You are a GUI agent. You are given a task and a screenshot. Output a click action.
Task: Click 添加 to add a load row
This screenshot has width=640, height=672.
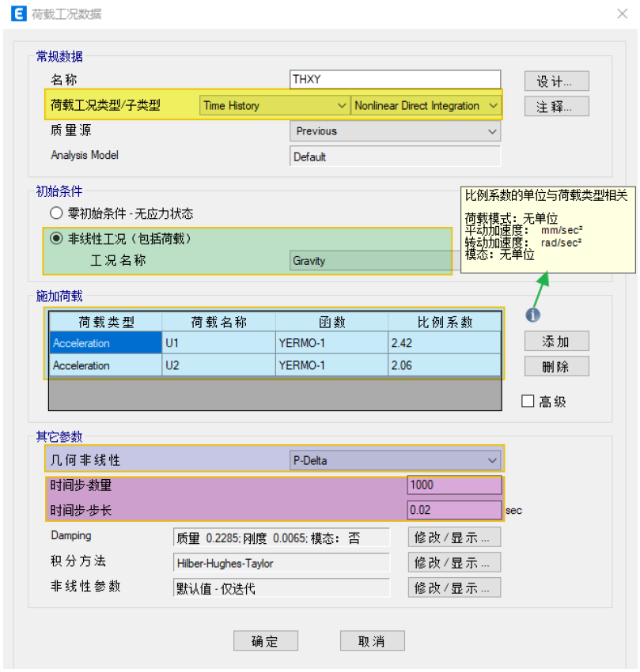555,341
